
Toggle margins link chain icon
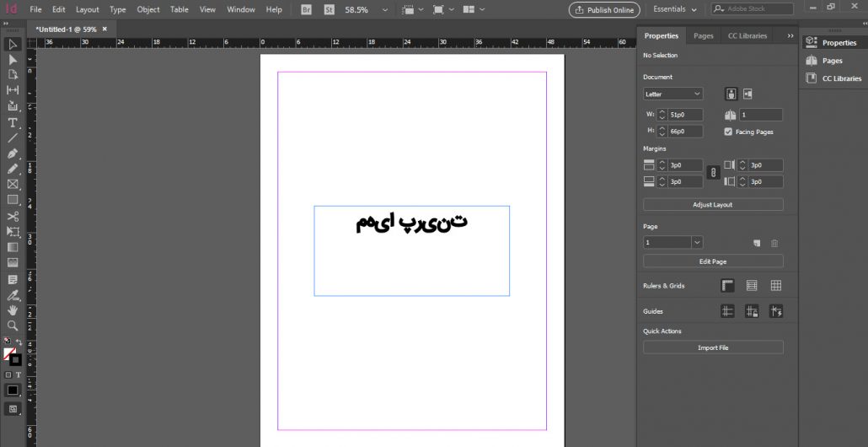click(x=714, y=173)
